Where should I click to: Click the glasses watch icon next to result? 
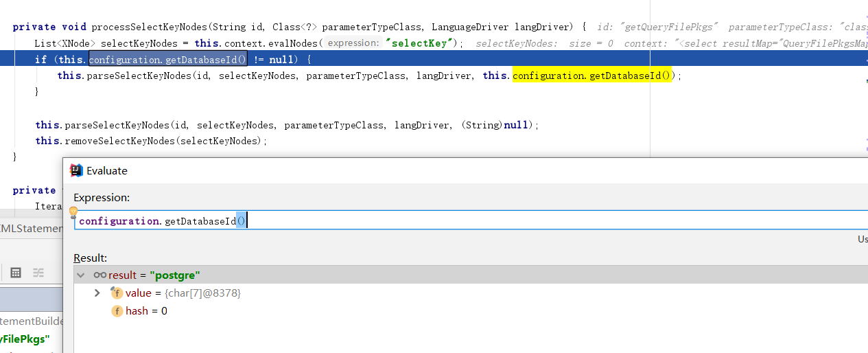click(100, 275)
